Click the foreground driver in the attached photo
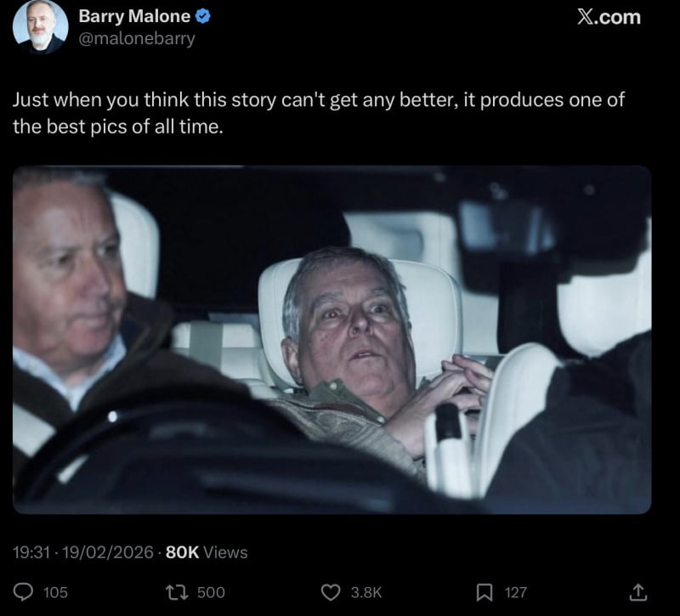The height and width of the screenshot is (616, 680). click(72, 280)
